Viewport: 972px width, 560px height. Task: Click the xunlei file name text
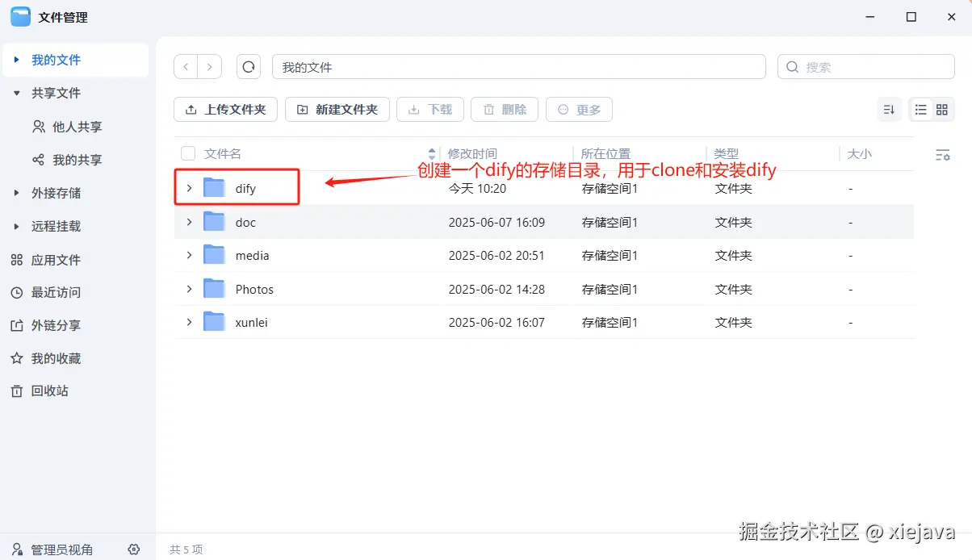252,322
